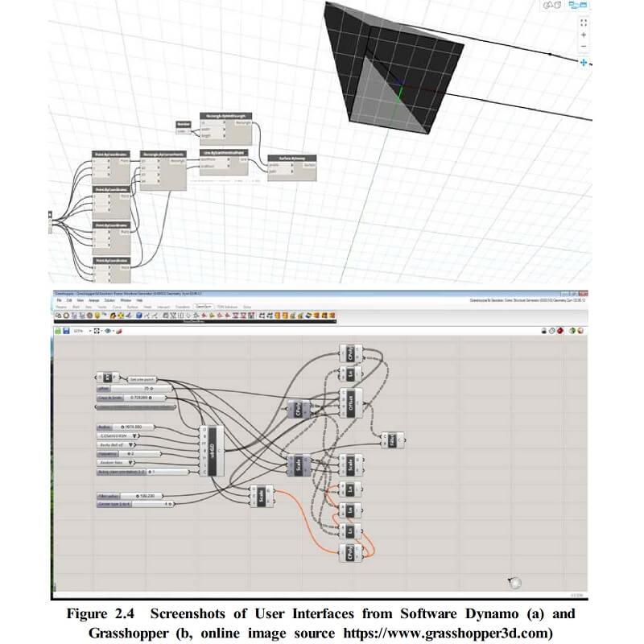Switch to Dynamo 3D background preview view
Viewport: 644px width, 644px height.
click(x=553, y=5)
